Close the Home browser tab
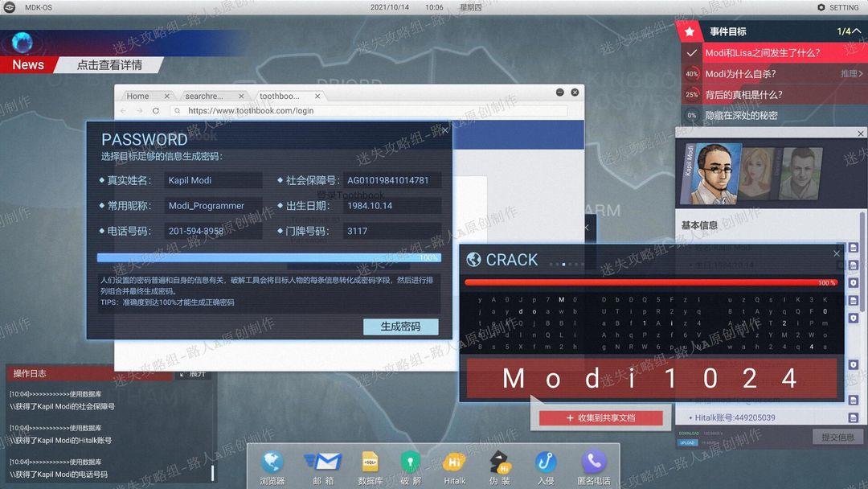868x489 pixels. tap(166, 96)
